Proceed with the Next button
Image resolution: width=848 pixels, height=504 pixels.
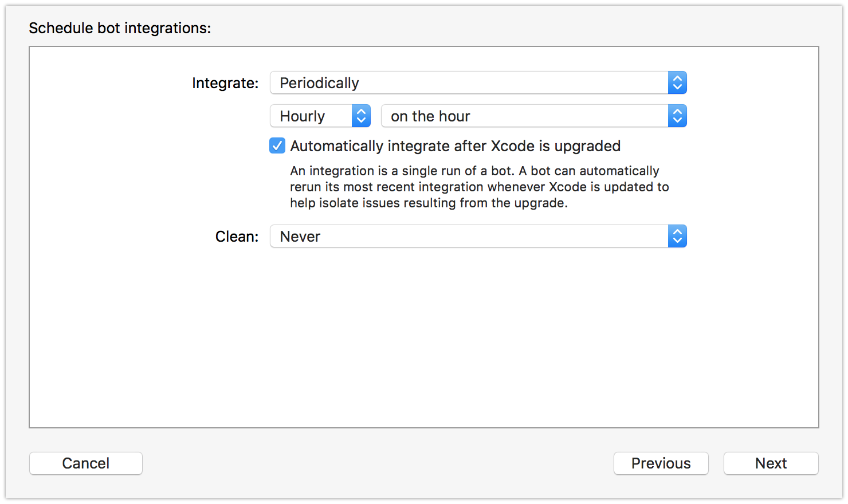point(771,463)
